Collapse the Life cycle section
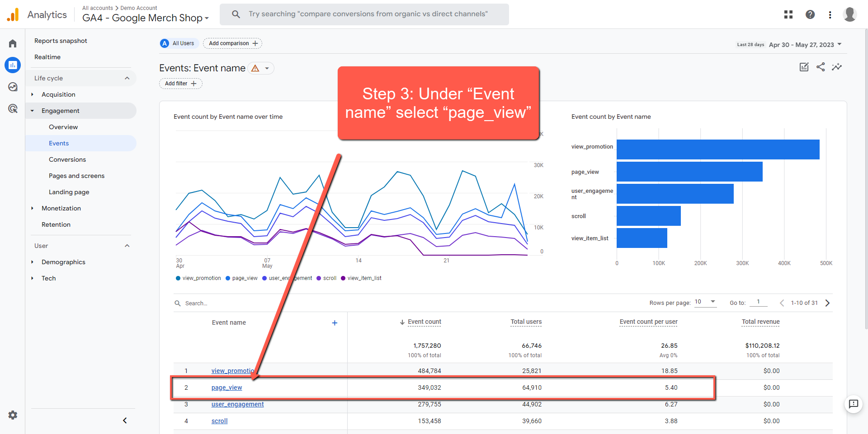This screenshot has width=868, height=434. [127, 78]
